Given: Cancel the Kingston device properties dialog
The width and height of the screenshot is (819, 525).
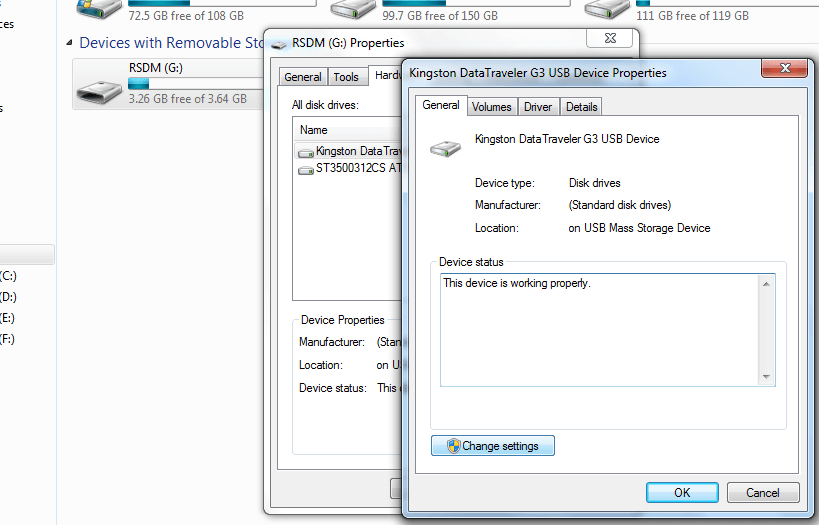Looking at the screenshot, I should (x=762, y=493).
